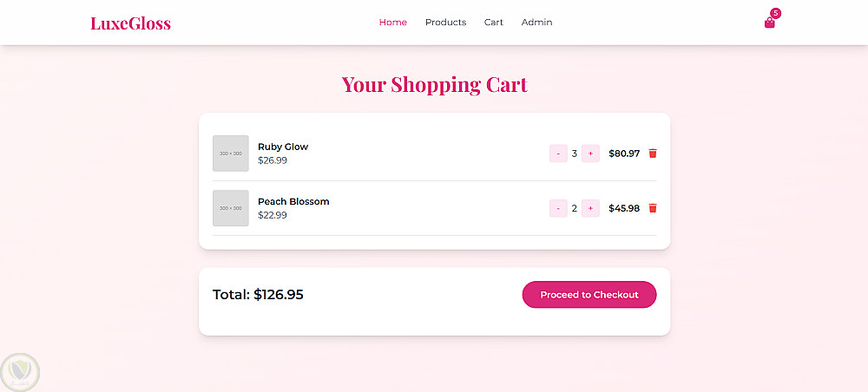Increase Peach Blossom quantity with plus
This screenshot has width=868, height=392.
click(590, 208)
